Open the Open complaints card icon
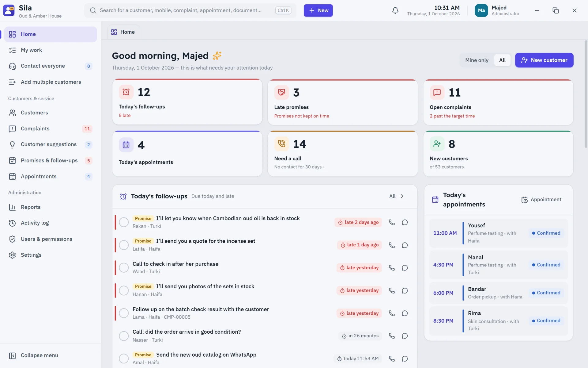Viewport: 588px width, 368px height. coord(437,92)
